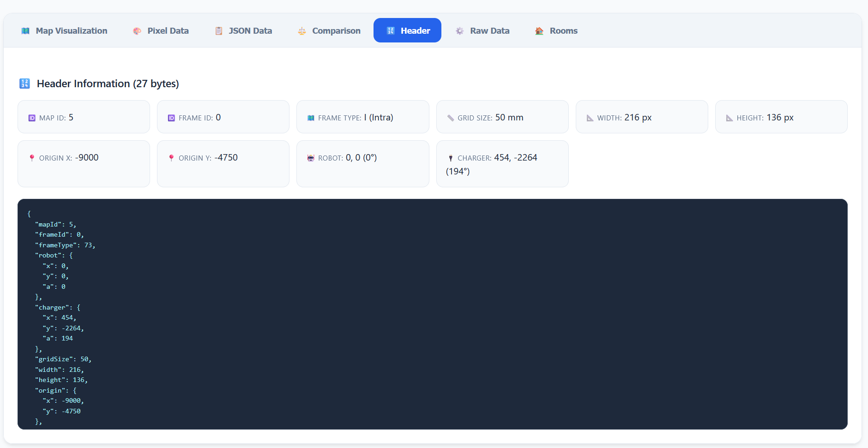Click the numbers icon on Header tab
Viewport: 868px width, 448px height.
(391, 31)
